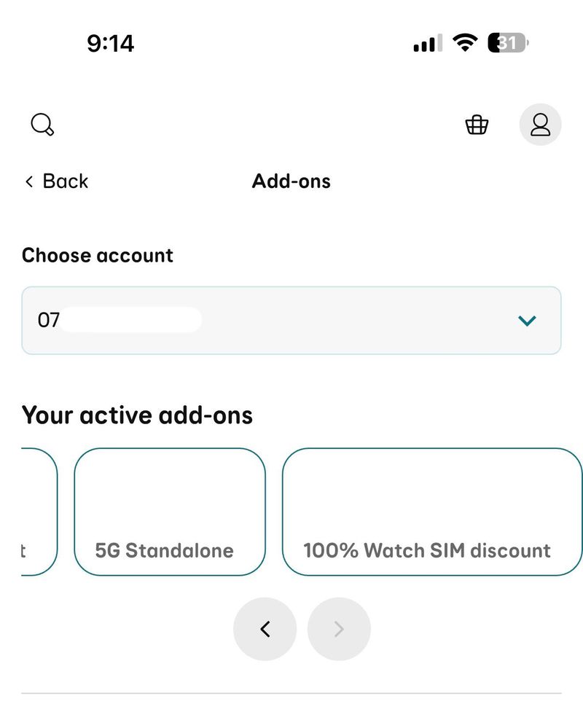
Task: Tap the Your active add-ons heading
Action: tap(137, 415)
